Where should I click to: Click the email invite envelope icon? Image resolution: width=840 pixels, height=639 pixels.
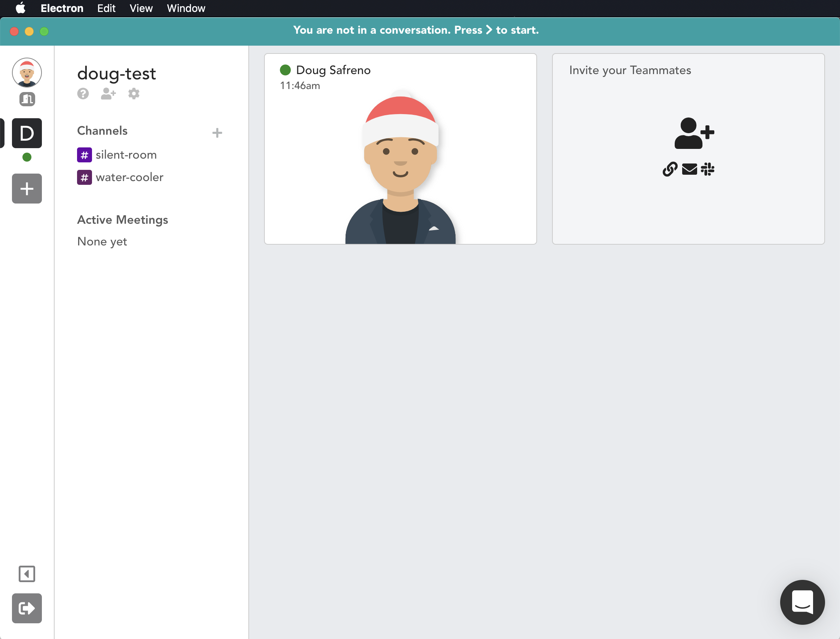(x=689, y=169)
